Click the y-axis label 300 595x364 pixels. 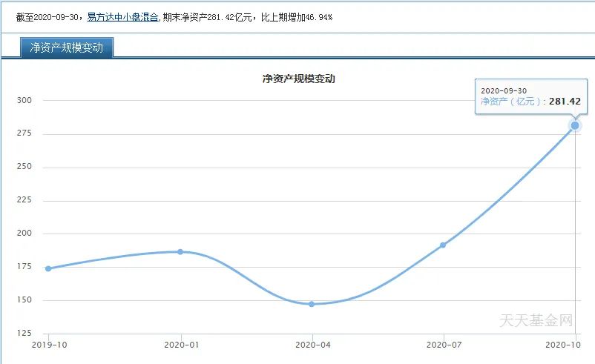coord(24,101)
